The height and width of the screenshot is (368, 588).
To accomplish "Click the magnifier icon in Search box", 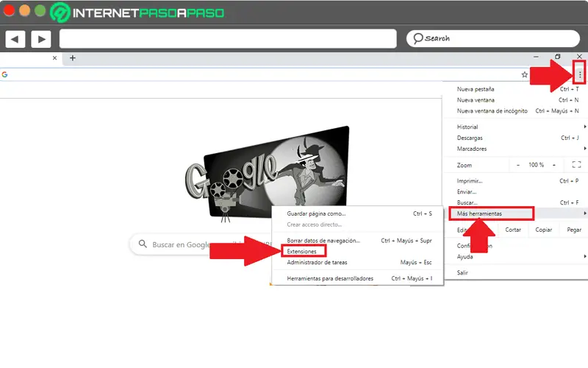I will pyautogui.click(x=417, y=38).
